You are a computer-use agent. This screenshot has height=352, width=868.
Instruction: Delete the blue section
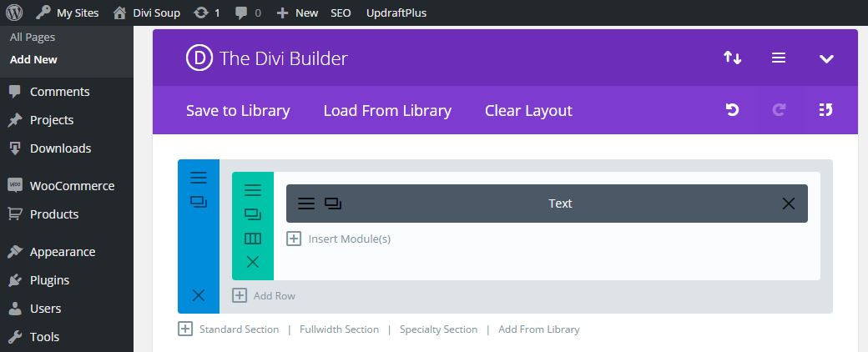[198, 295]
